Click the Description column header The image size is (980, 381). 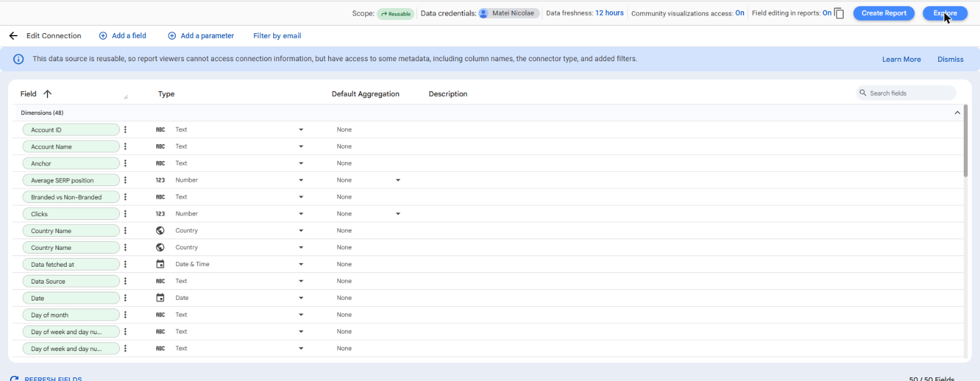448,94
